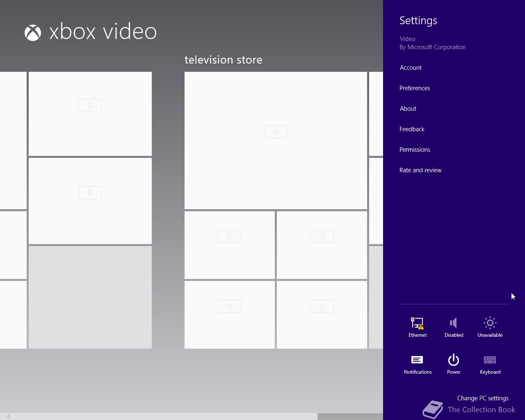Click Change PC settings link
Viewport: 525px width, 420px height.
coord(483,398)
